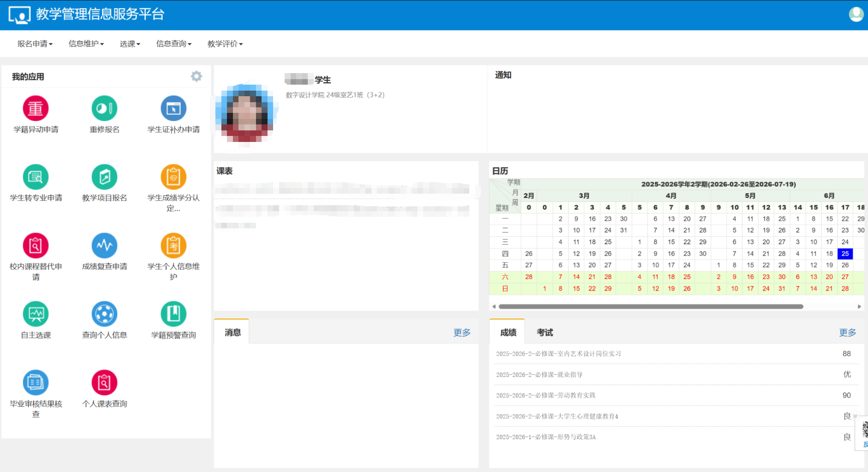
Task: Click the 我的应用 settings gear
Action: point(196,76)
